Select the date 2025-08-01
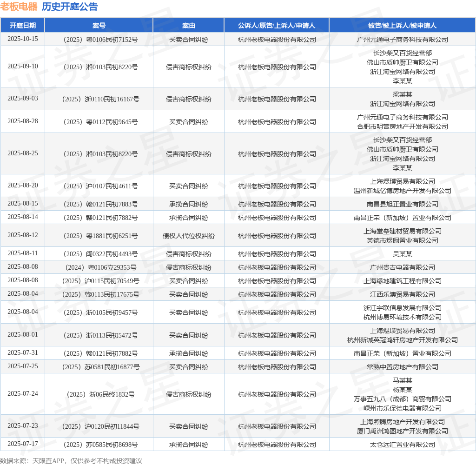The height and width of the screenshot is (465, 476). click(23, 335)
